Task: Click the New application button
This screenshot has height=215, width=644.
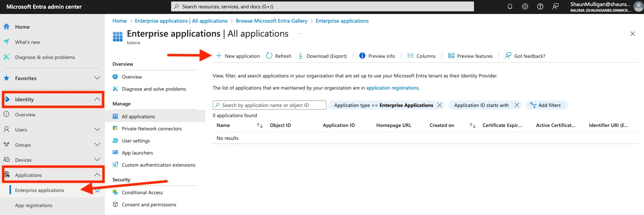Action: (x=238, y=56)
